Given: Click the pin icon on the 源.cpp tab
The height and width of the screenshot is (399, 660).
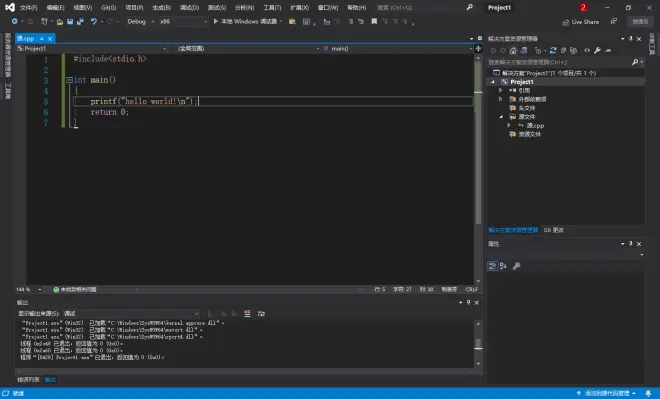Looking at the screenshot, I should [42, 38].
